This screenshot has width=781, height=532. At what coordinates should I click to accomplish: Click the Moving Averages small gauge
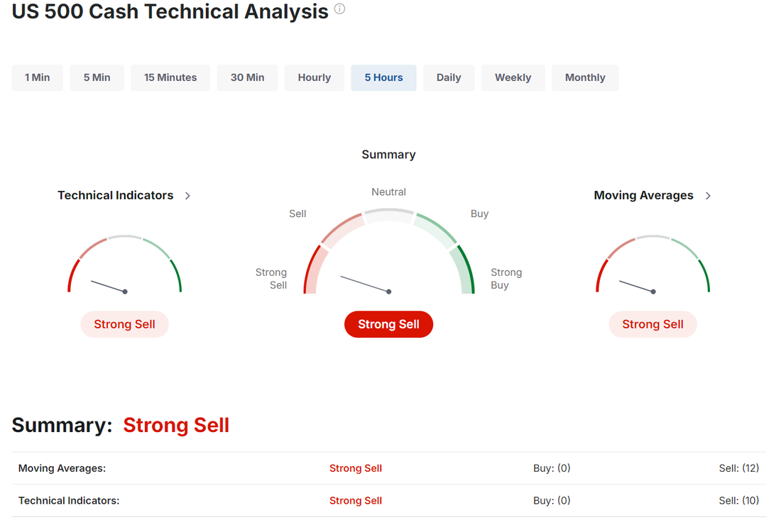point(652,265)
